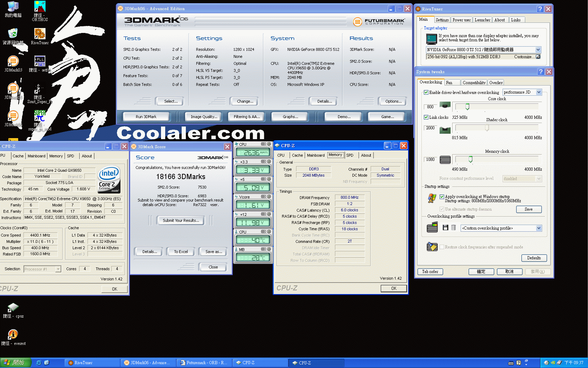Toggle Restore clock frequencies after suspended mode
This screenshot has height=368, width=588.
pos(442,247)
